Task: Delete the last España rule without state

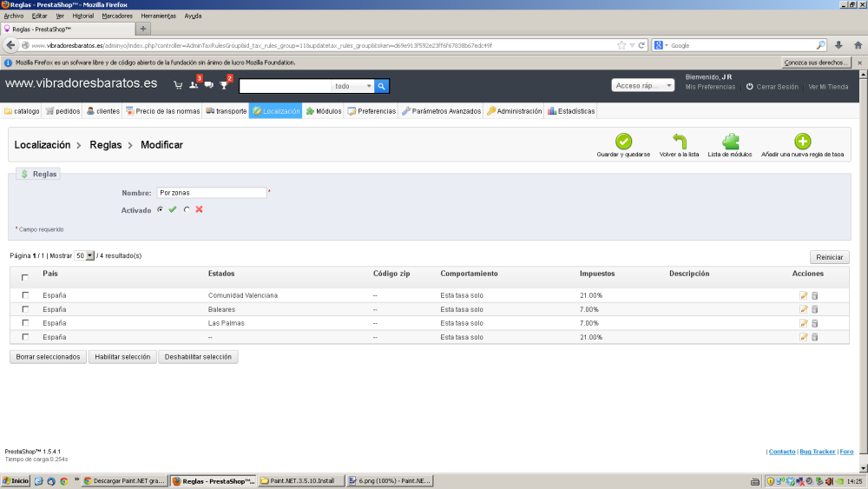Action: click(x=815, y=337)
